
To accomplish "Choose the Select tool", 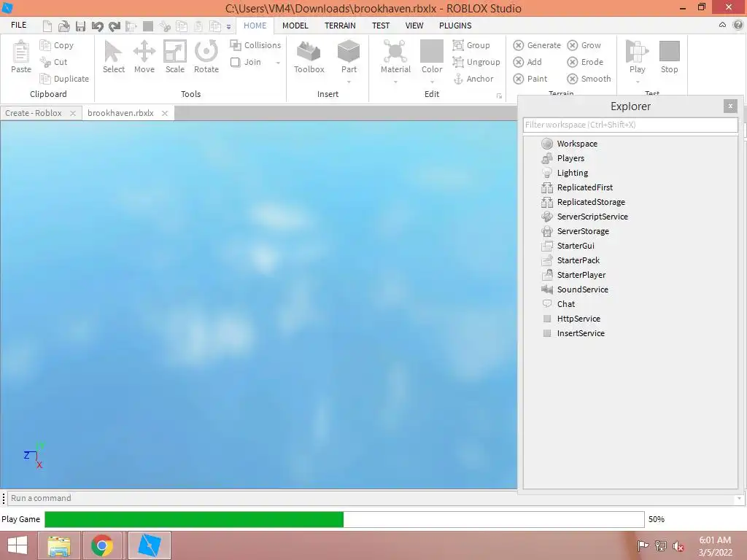I will coord(113,56).
